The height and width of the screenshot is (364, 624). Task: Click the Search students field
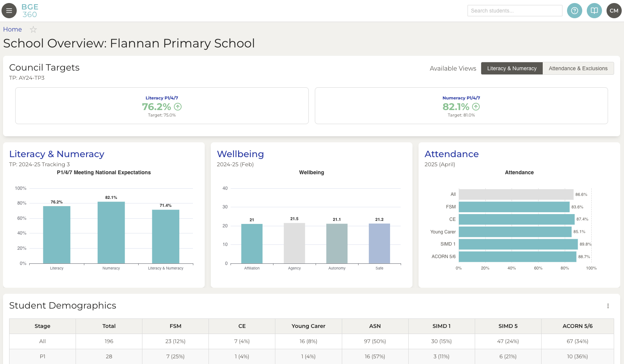pos(515,11)
